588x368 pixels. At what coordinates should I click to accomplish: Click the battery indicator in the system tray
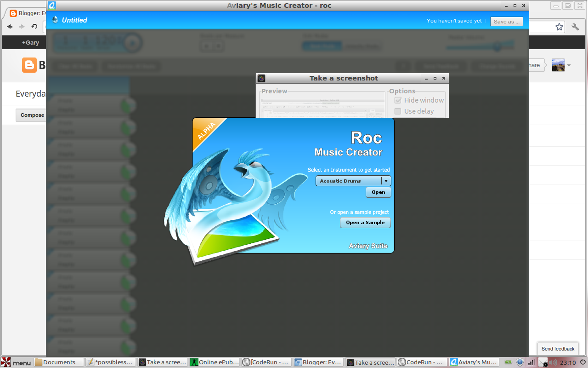508,362
